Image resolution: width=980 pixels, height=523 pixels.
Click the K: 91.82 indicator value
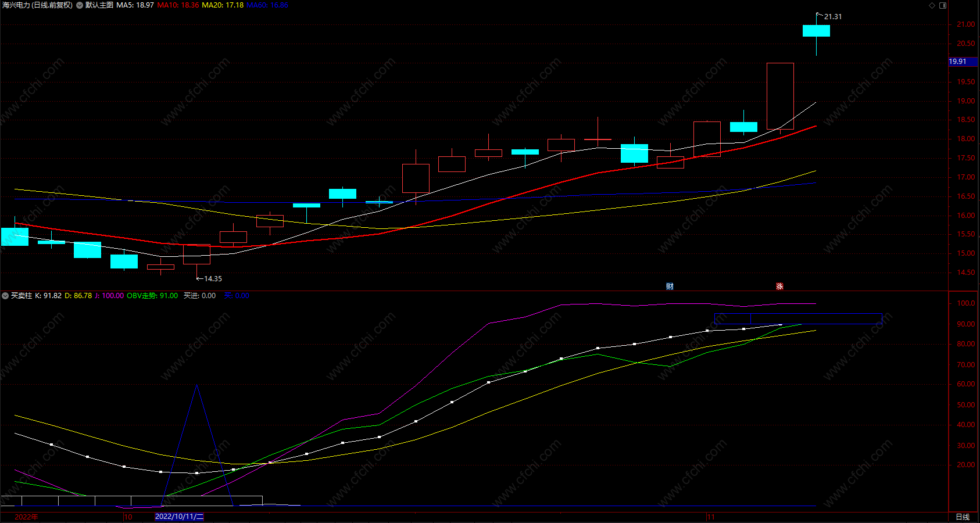point(48,296)
